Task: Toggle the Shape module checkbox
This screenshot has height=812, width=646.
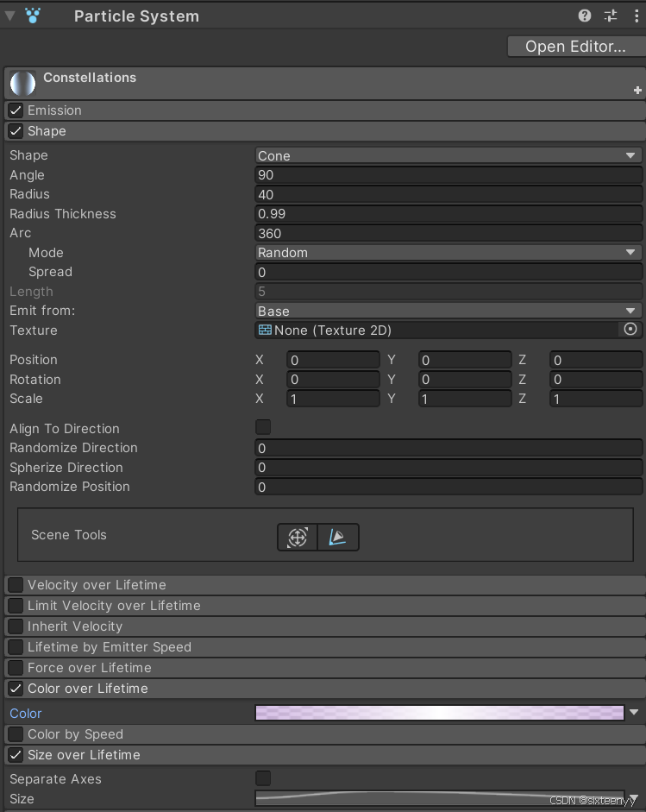Action: pos(16,131)
